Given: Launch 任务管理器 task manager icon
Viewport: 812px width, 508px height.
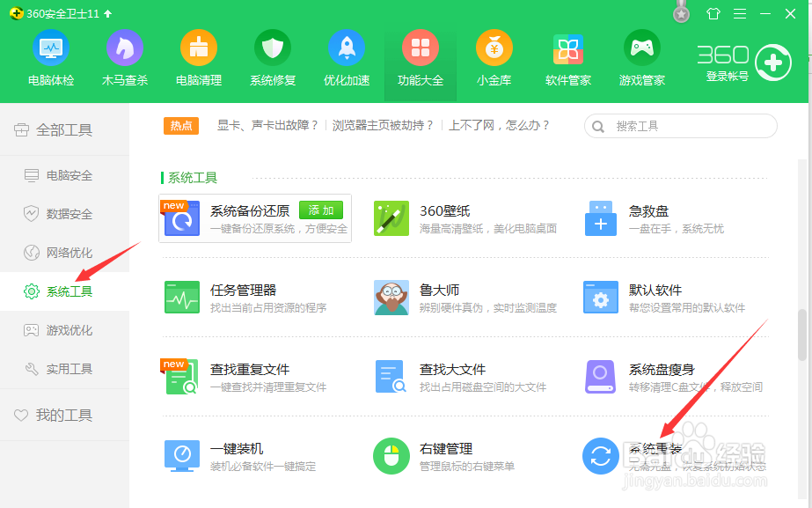Looking at the screenshot, I should coord(182,298).
